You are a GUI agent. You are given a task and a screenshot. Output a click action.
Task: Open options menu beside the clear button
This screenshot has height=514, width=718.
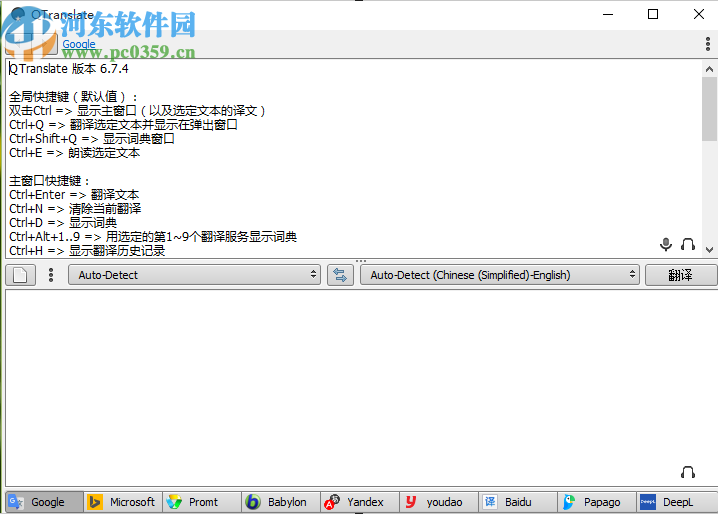[x=51, y=275]
